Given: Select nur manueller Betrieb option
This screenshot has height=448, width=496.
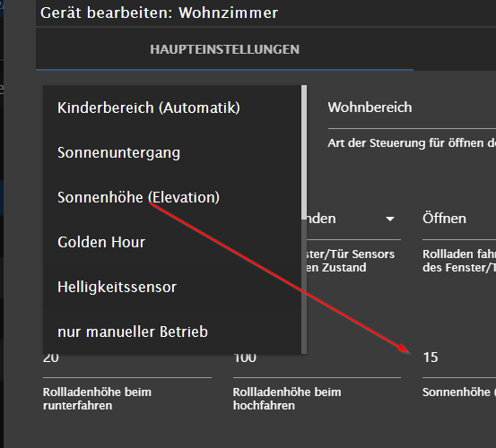Looking at the screenshot, I should pos(172,332).
